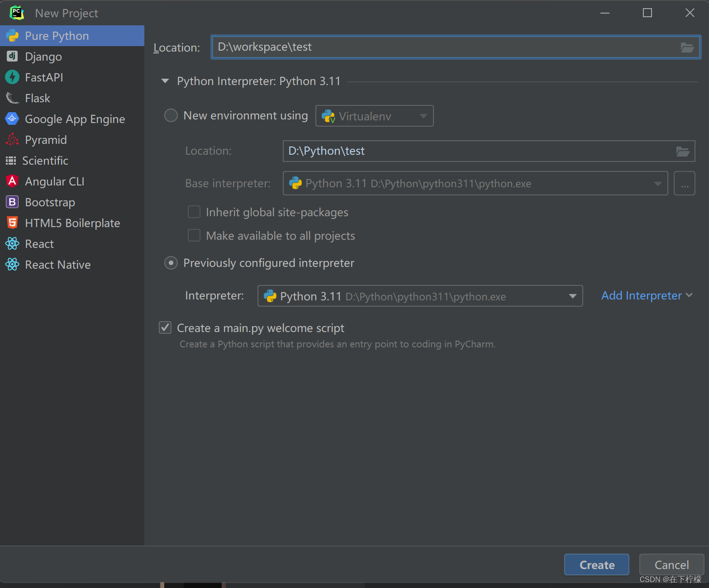Select Google App Engine project type
Image resolution: width=709 pixels, height=588 pixels.
(72, 119)
